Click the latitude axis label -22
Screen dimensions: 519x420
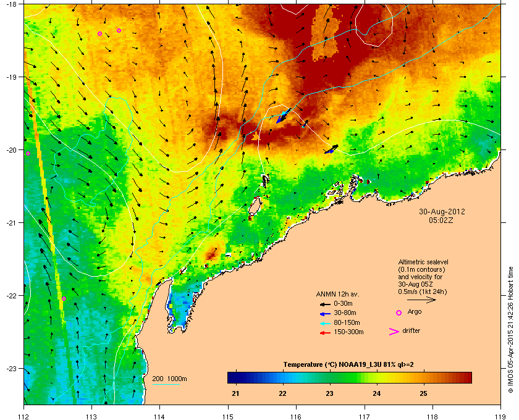point(12,296)
